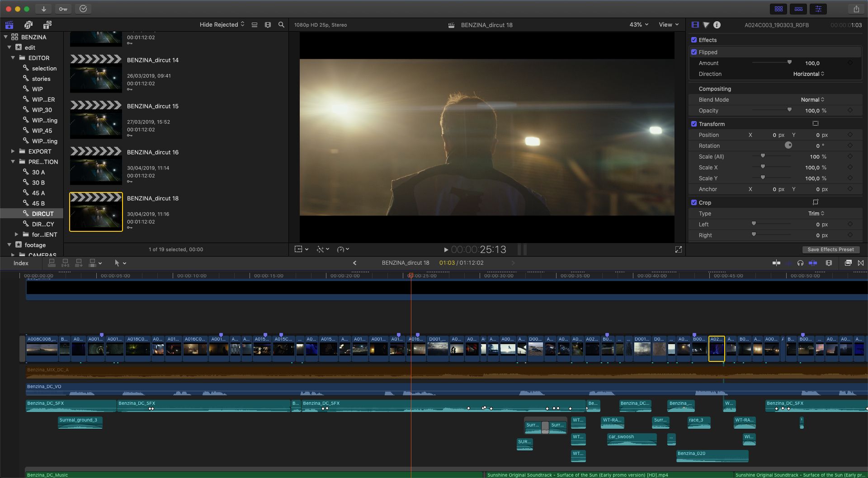
Task: Collapse the EDITOR folder triangle
Action: click(x=13, y=58)
